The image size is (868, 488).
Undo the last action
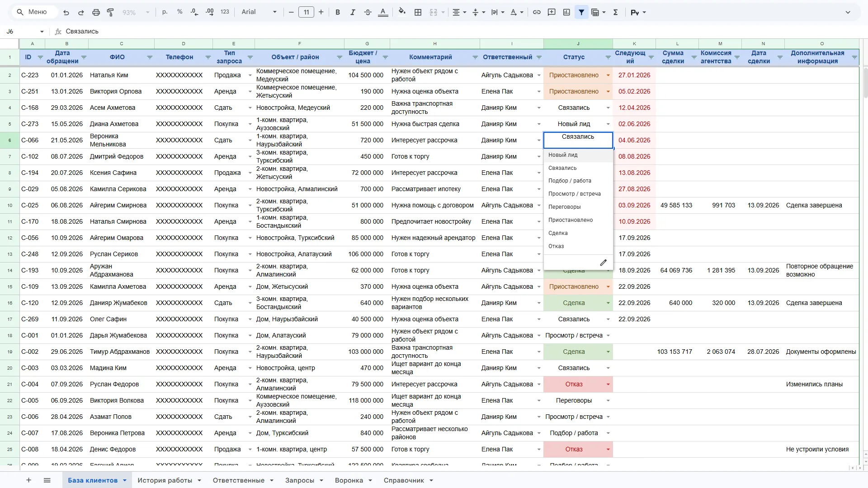[66, 12]
